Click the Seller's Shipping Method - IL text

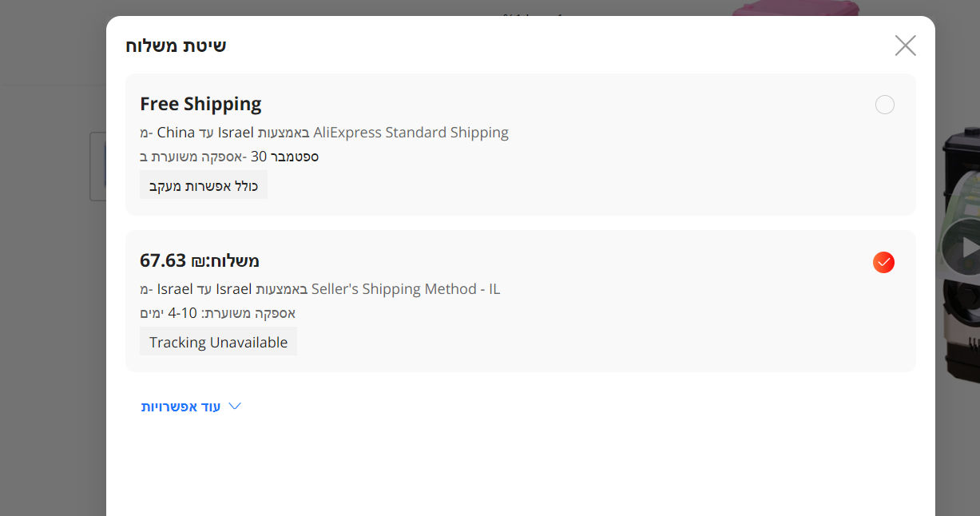(405, 289)
